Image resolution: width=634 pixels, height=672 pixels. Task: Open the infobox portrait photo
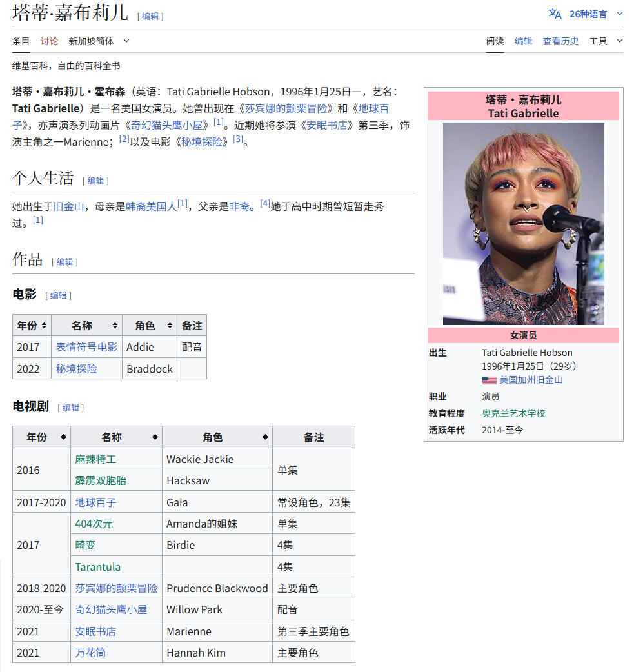524,224
